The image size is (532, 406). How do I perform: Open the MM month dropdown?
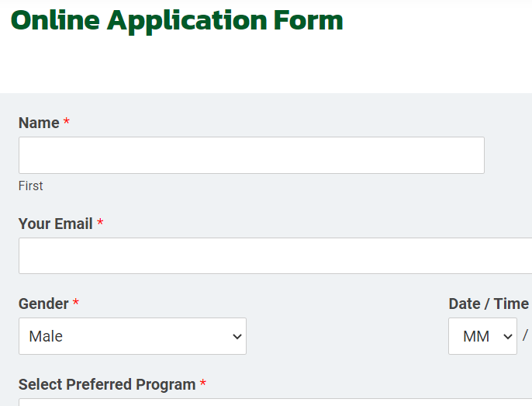[x=482, y=336]
